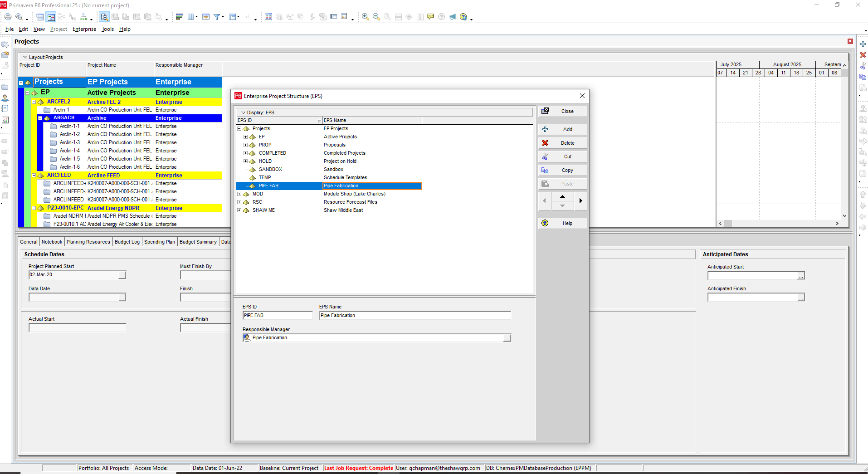Open the Enterprise menu

click(84, 29)
